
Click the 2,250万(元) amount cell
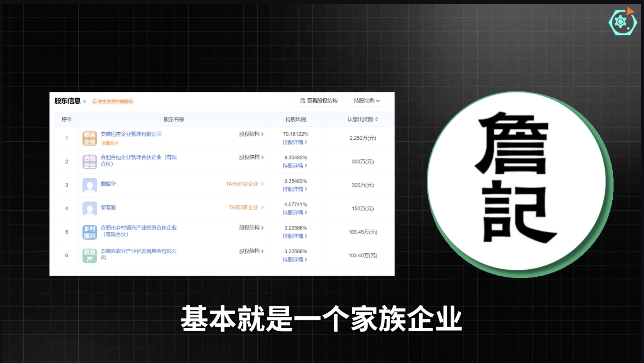click(363, 138)
